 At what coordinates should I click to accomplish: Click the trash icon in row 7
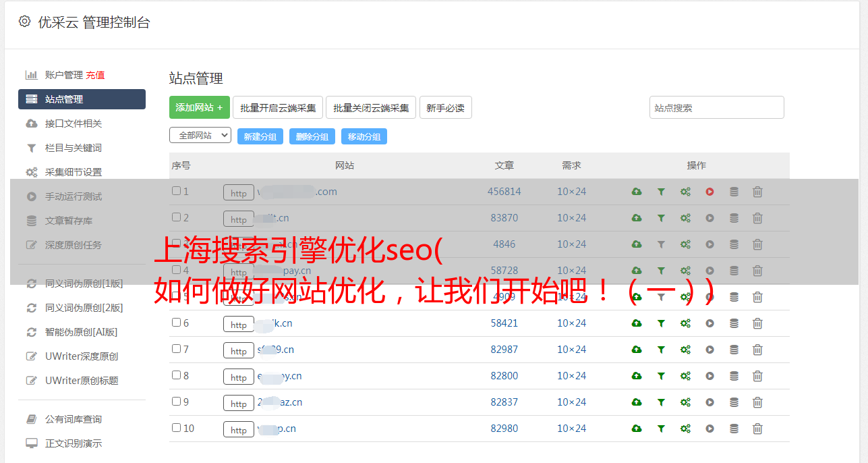tap(757, 350)
